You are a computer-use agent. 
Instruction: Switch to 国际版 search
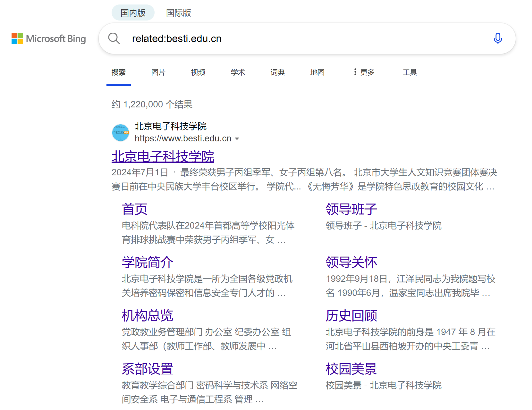(x=179, y=13)
